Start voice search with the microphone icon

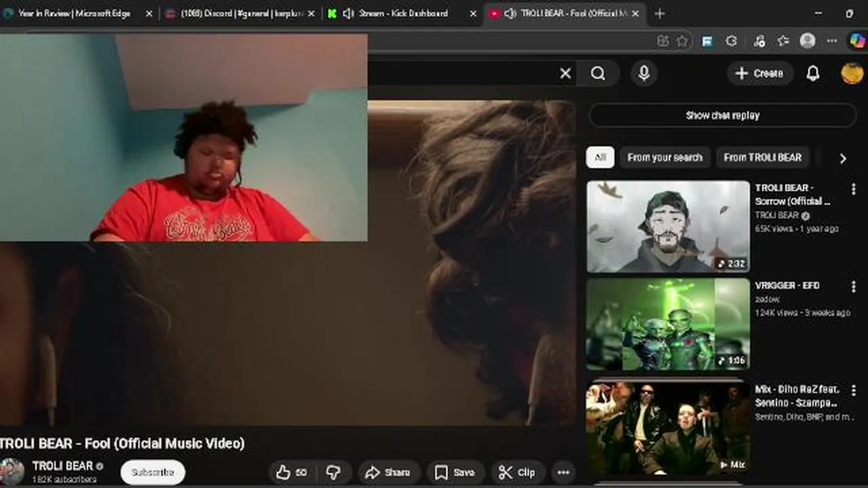click(x=644, y=73)
